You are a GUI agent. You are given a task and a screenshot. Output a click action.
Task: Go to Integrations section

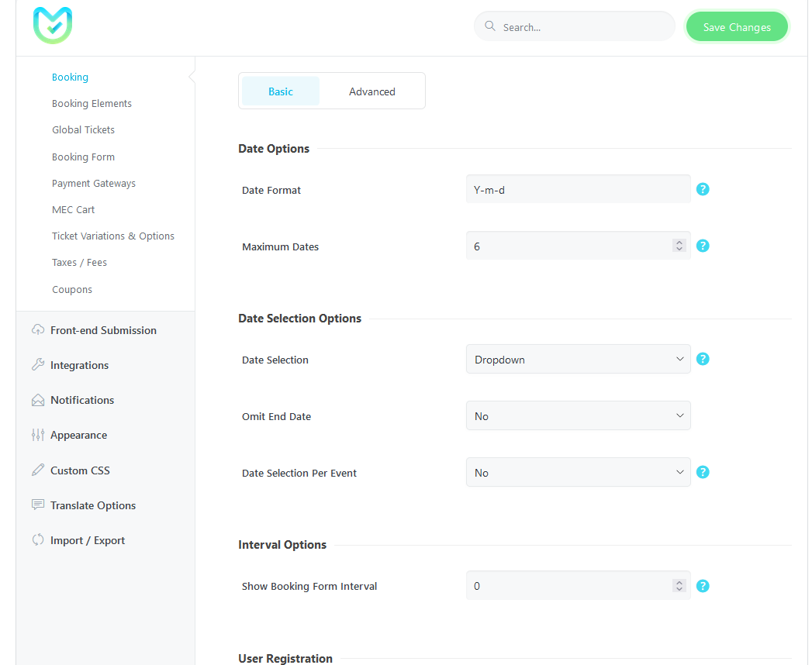point(79,365)
